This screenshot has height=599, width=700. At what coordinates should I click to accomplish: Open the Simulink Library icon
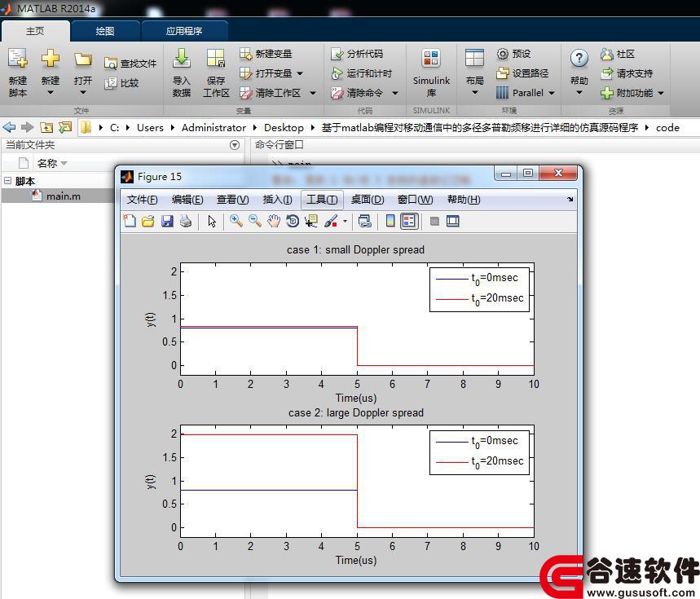431,59
